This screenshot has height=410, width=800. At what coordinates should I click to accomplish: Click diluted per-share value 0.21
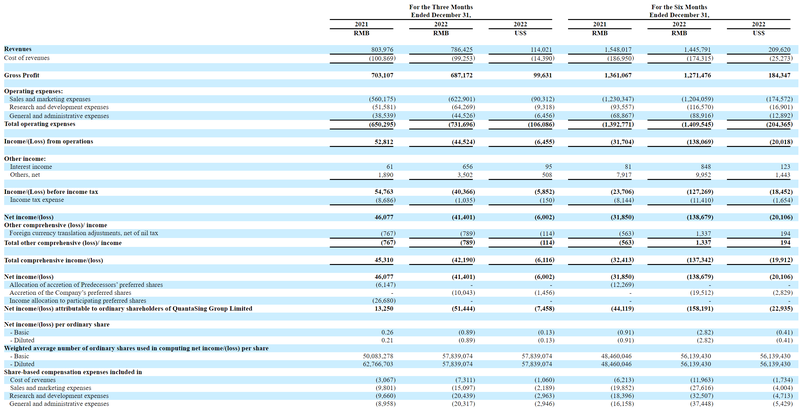pos(388,340)
